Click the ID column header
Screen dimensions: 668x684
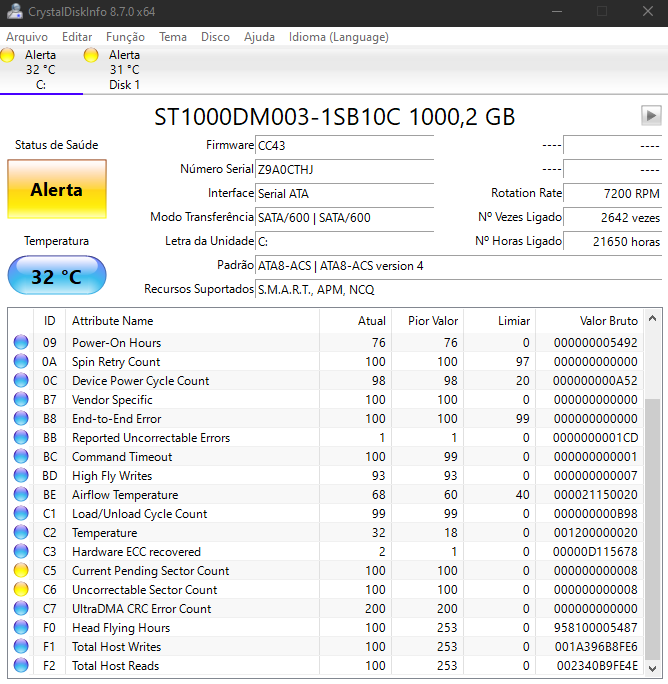49,321
